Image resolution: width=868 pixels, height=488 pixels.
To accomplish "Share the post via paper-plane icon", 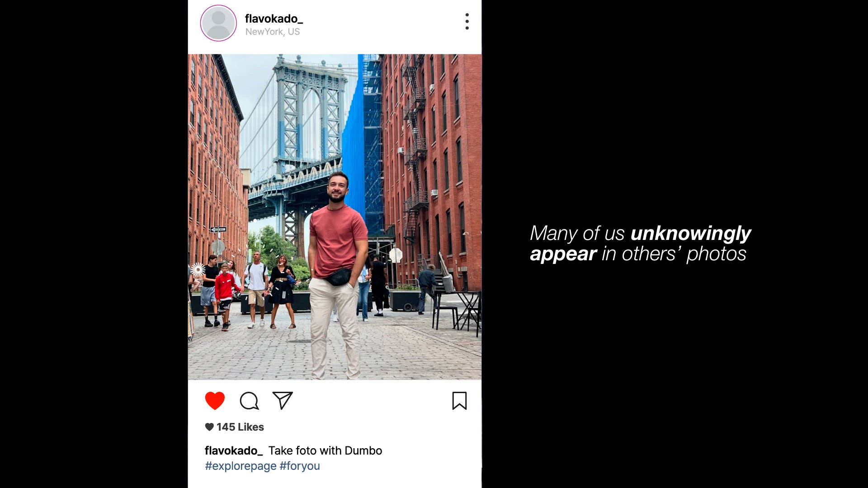I will click(283, 400).
